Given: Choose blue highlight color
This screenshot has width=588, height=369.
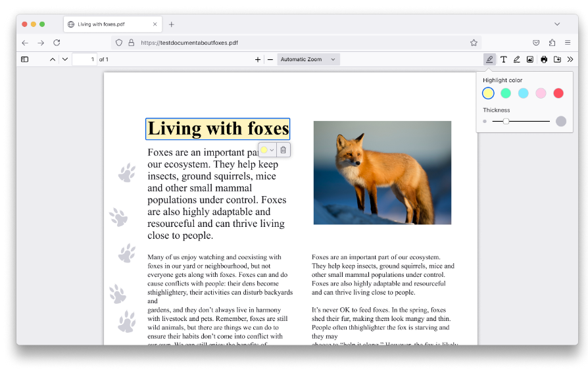Looking at the screenshot, I should click(523, 93).
